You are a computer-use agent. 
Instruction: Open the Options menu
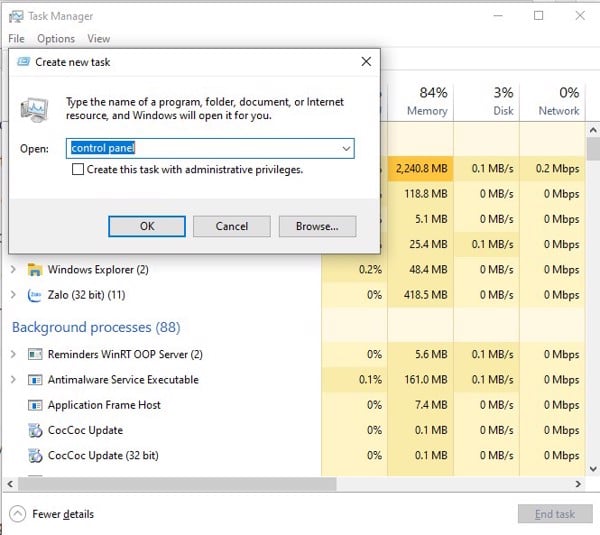point(56,39)
